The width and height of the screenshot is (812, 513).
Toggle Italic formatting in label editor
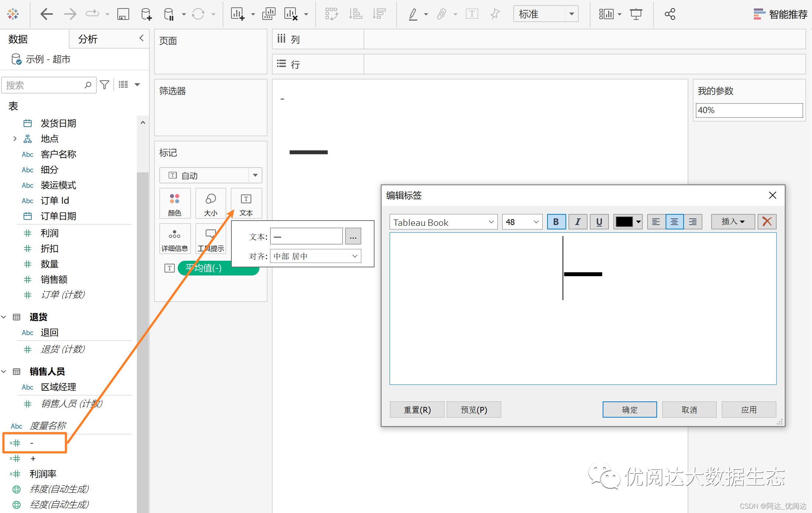578,222
